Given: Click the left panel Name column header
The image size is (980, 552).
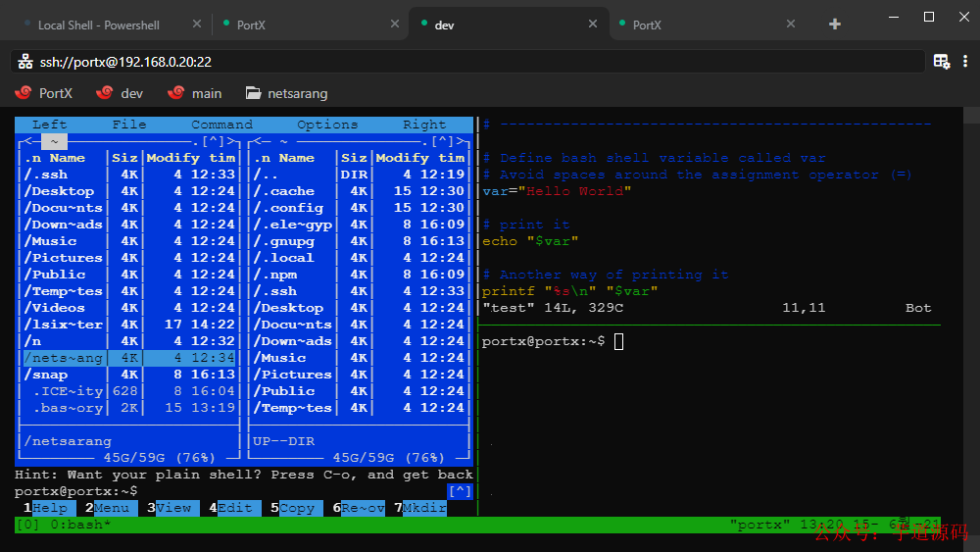Looking at the screenshot, I should pos(67,158).
